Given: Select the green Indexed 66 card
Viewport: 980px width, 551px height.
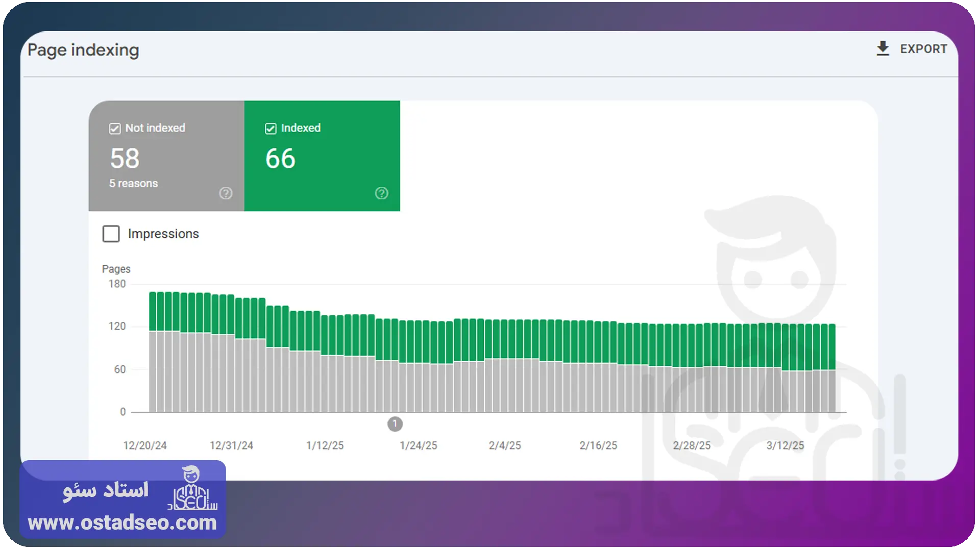Looking at the screenshot, I should 322,156.
